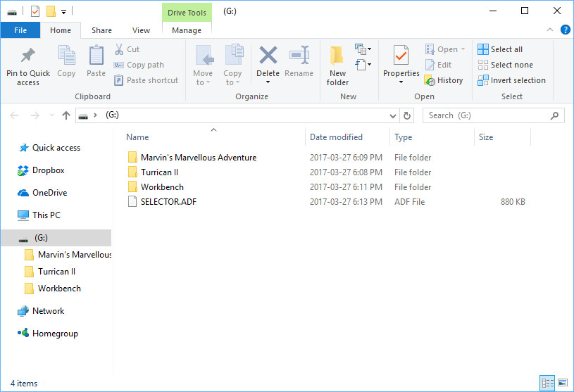The height and width of the screenshot is (392, 574).
Task: Click the Forward navigation arrow
Action: [x=35, y=115]
